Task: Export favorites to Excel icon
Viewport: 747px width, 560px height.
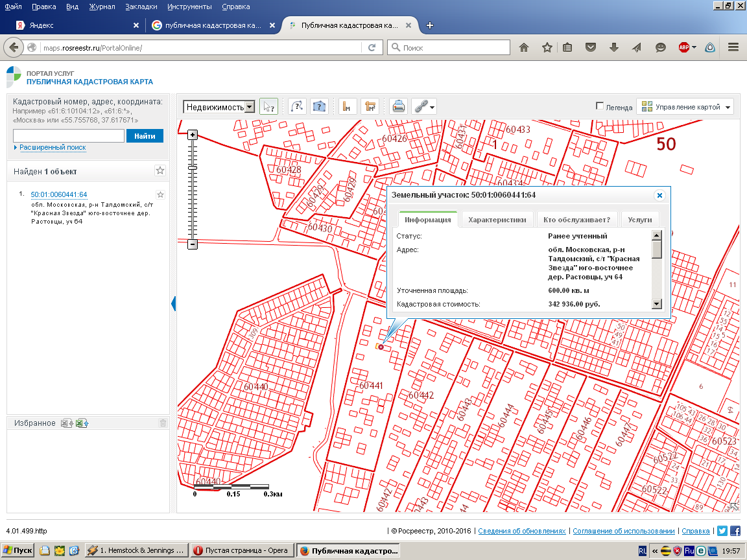Action: point(67,423)
